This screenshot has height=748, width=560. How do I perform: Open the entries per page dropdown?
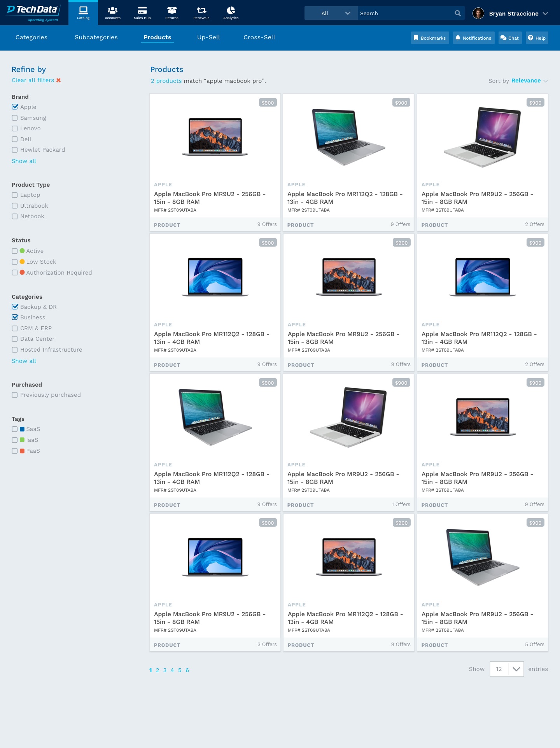click(507, 669)
